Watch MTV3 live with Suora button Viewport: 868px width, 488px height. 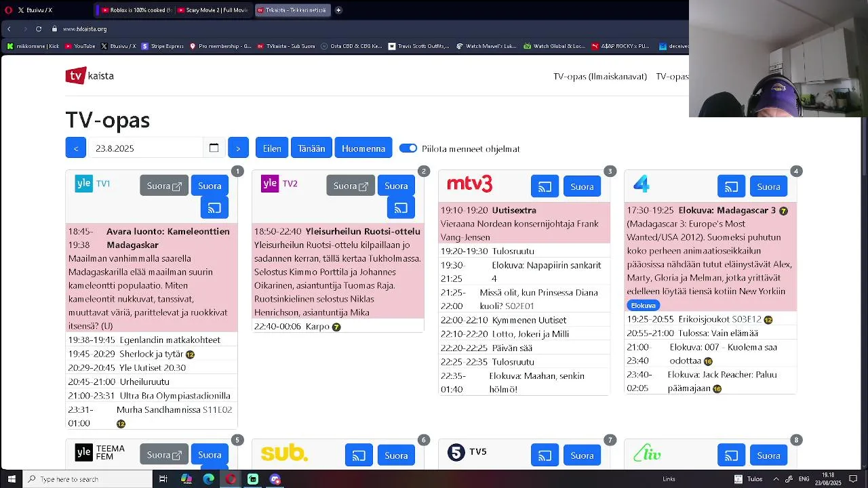tap(582, 186)
